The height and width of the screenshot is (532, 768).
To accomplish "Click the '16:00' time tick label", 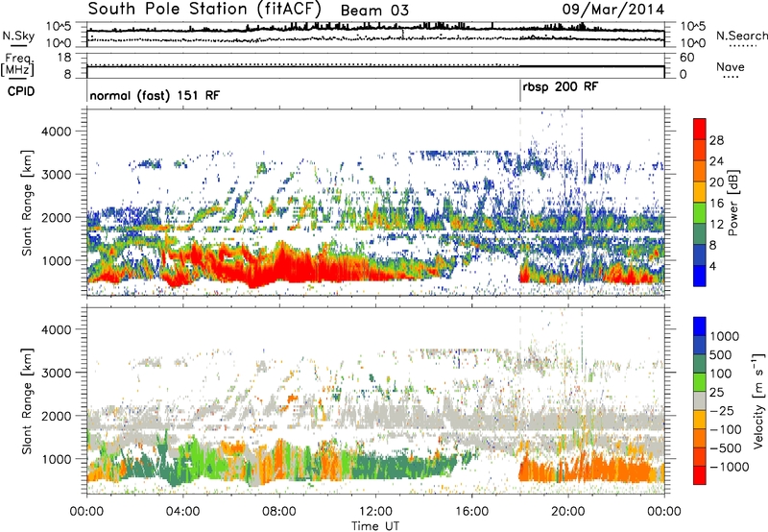I will [x=471, y=512].
